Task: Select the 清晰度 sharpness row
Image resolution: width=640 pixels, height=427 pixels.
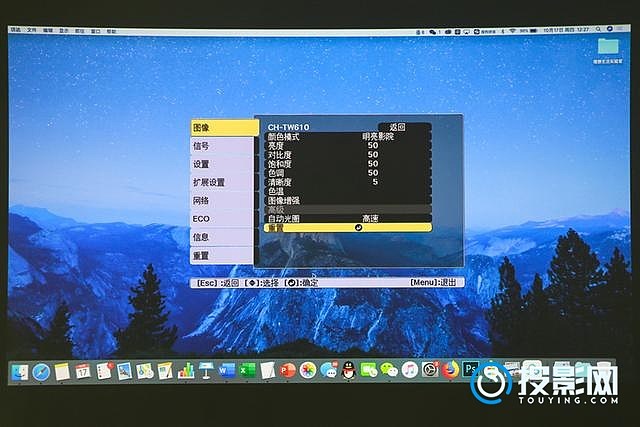Action: pyautogui.click(x=348, y=182)
